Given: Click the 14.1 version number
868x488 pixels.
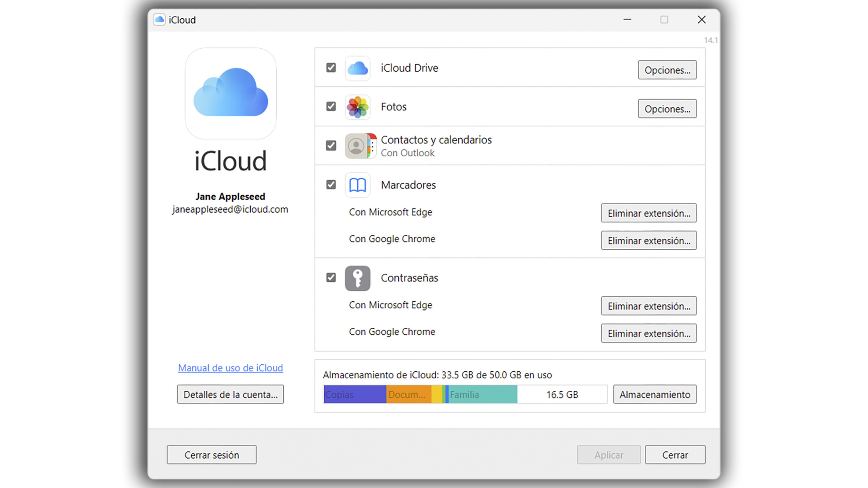Looking at the screenshot, I should click(x=711, y=40).
